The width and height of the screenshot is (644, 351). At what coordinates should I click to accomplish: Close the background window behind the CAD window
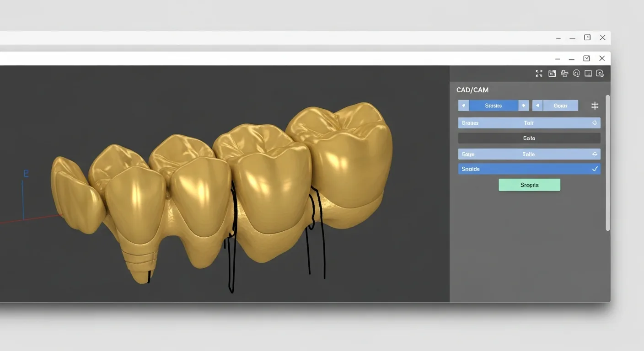click(x=602, y=38)
